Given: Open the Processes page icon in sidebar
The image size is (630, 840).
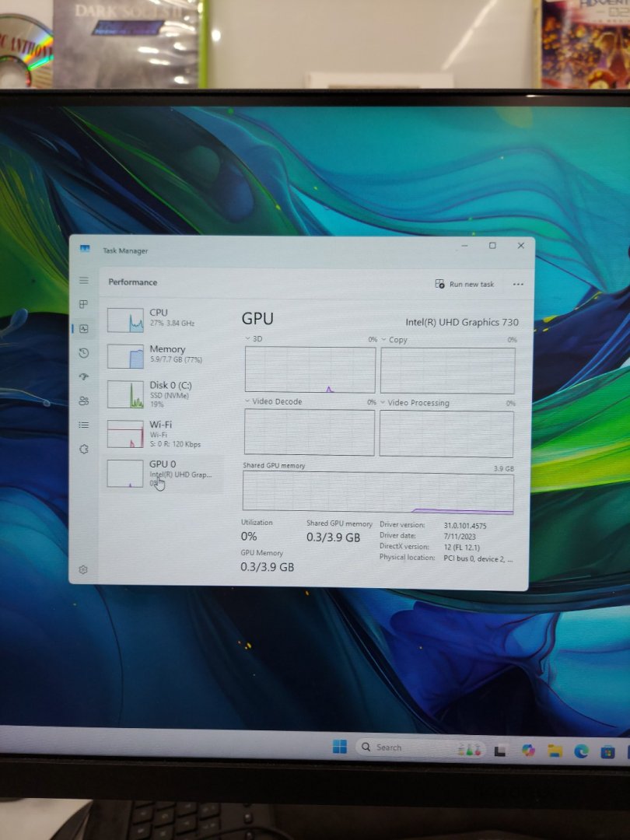Looking at the screenshot, I should 84,304.
